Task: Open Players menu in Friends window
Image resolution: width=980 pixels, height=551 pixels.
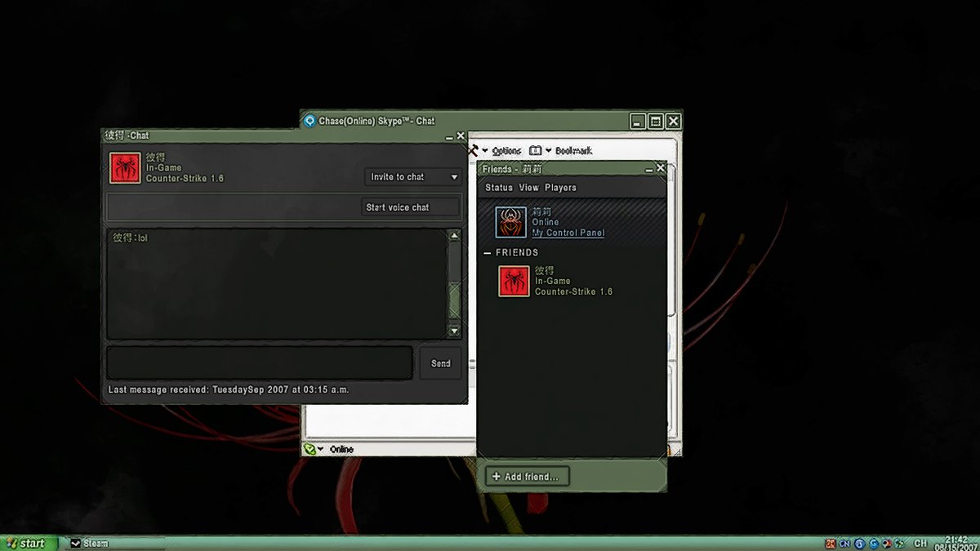Action: click(x=560, y=188)
